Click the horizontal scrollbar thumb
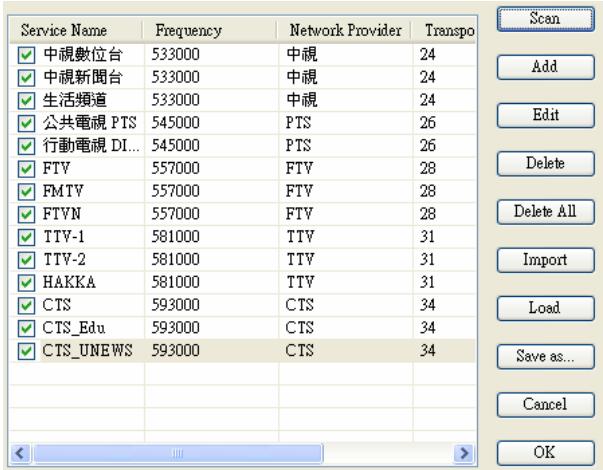The height and width of the screenshot is (470, 603). [x=178, y=453]
